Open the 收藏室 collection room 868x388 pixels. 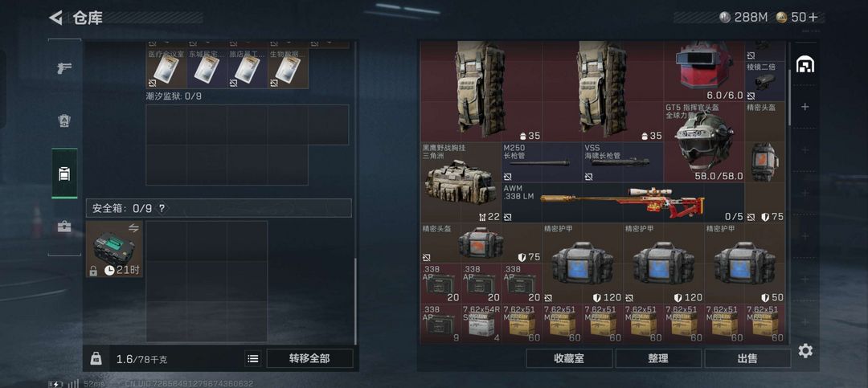pyautogui.click(x=569, y=358)
